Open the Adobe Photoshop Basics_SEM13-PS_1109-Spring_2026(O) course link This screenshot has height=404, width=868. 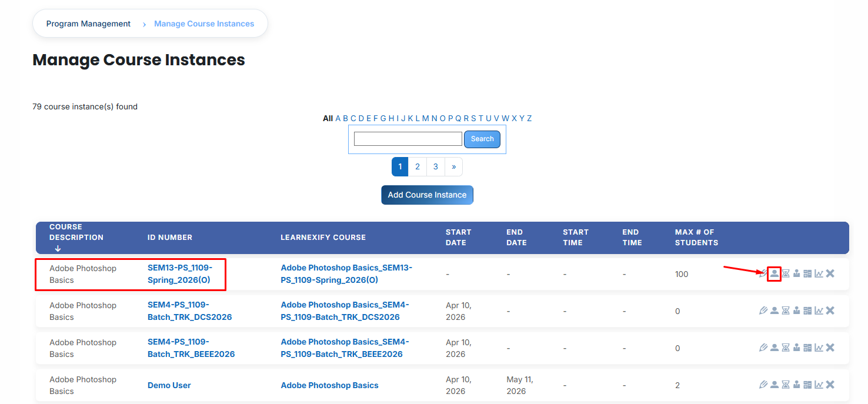pos(346,274)
